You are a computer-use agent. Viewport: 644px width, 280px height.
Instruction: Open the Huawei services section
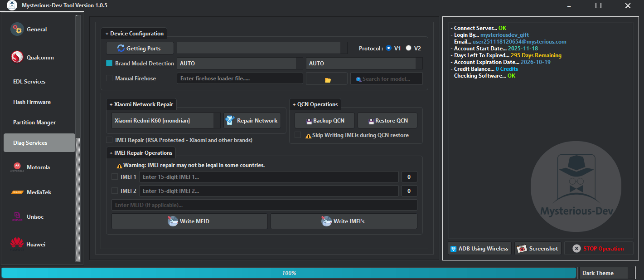pyautogui.click(x=39, y=244)
